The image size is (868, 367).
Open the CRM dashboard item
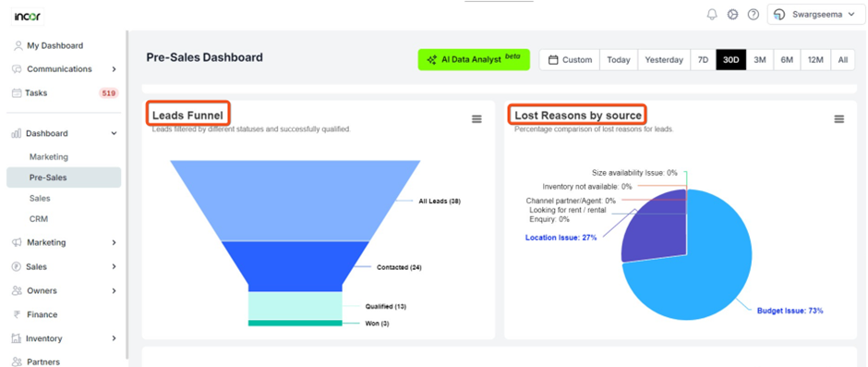pyautogui.click(x=39, y=219)
